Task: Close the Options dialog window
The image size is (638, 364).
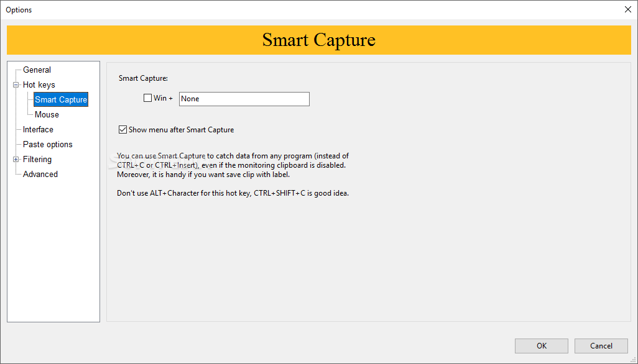Action: [628, 9]
